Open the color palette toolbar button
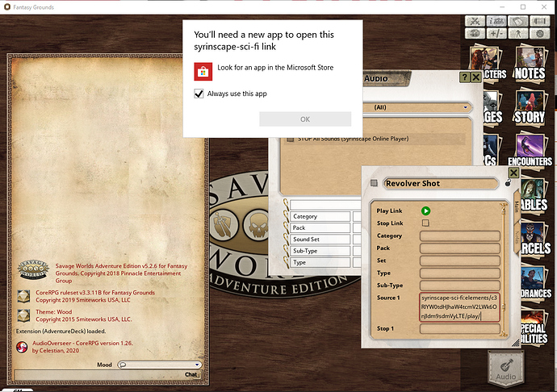Image resolution: width=557 pixels, height=392 pixels. point(475,33)
